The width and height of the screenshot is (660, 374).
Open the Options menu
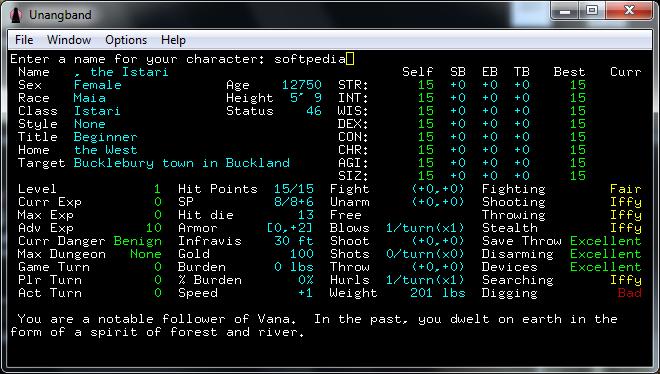tap(126, 40)
